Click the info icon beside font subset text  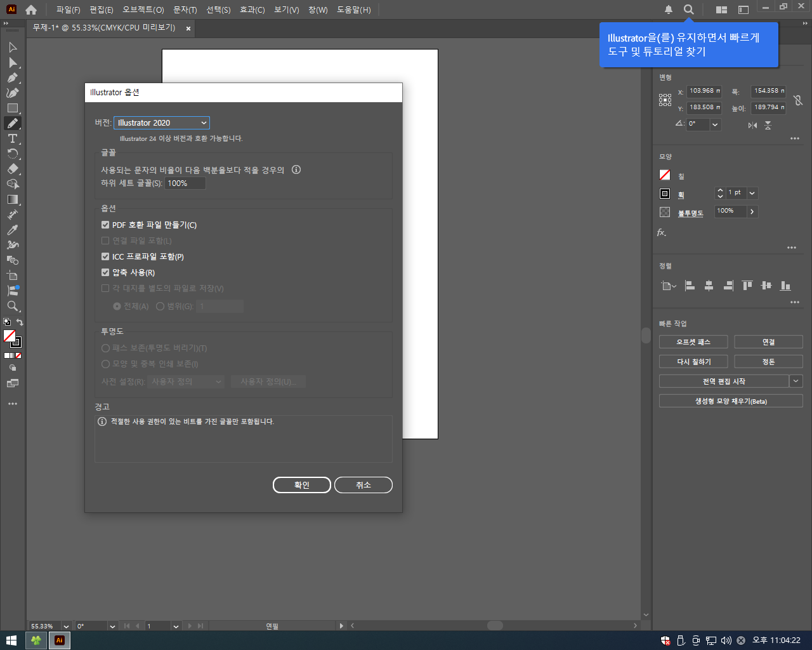pyautogui.click(x=296, y=169)
